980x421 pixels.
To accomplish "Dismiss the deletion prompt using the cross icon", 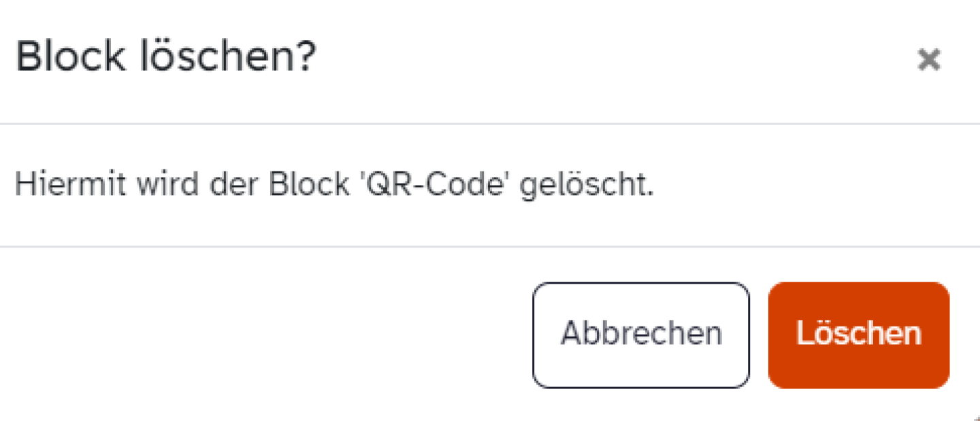I will coord(930,61).
